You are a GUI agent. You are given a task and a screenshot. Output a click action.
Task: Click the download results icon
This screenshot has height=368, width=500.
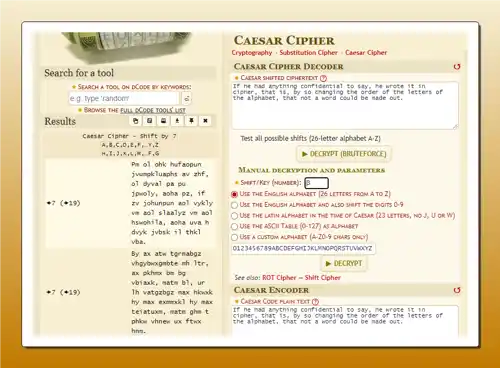(x=177, y=121)
